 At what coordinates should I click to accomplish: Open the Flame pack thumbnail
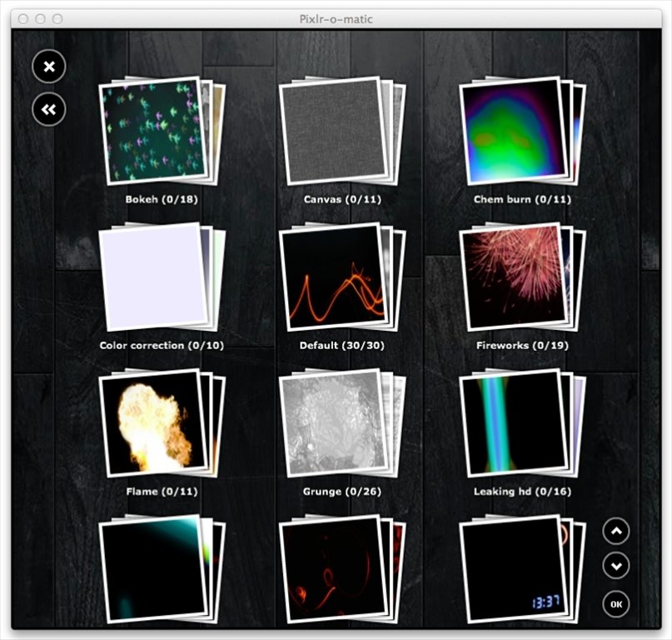[162, 422]
